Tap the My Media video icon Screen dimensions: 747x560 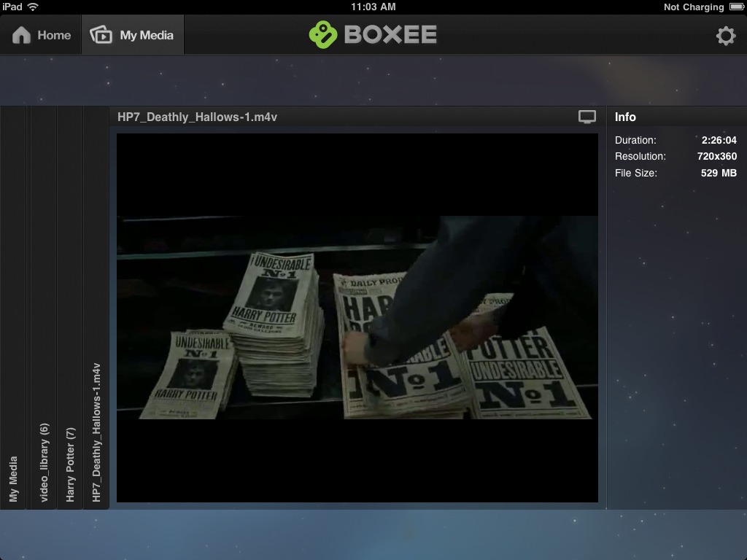point(101,35)
